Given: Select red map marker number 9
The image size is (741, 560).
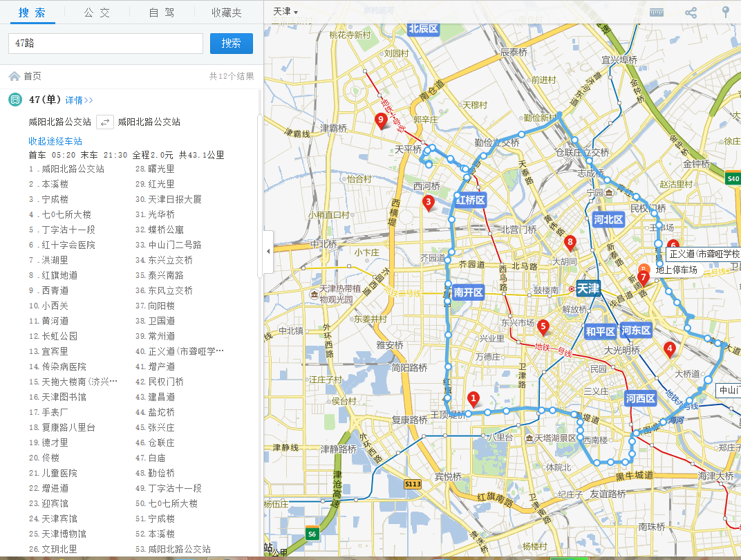Looking at the screenshot, I should [x=380, y=120].
